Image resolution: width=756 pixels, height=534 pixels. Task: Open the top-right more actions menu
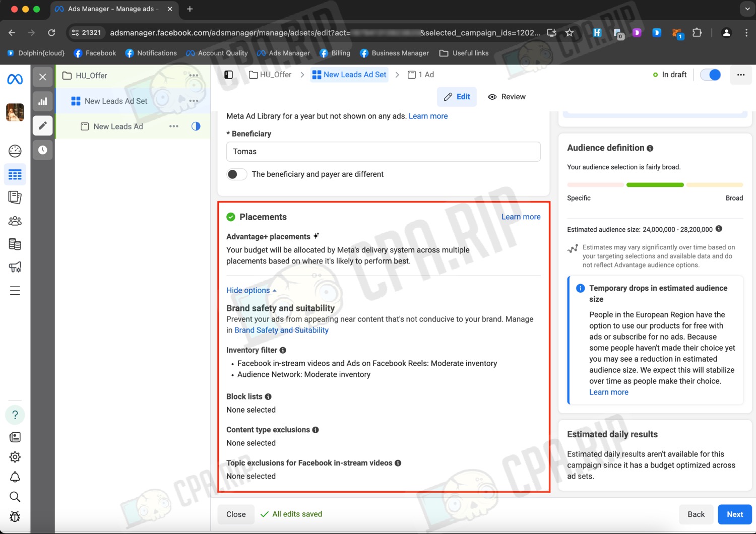741,75
